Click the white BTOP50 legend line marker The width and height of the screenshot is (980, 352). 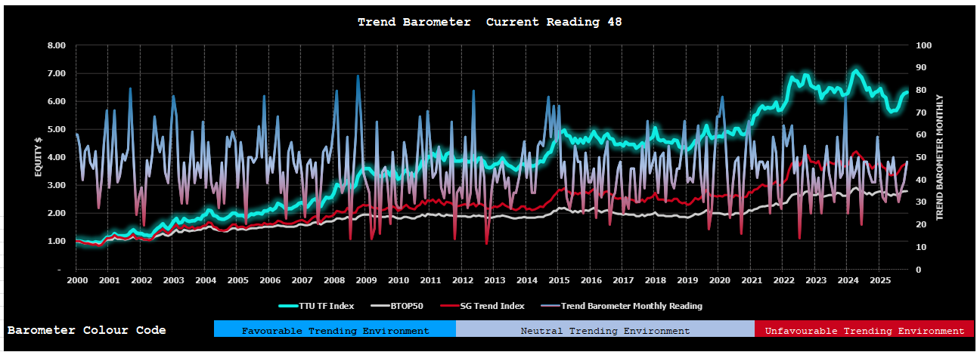click(x=380, y=306)
